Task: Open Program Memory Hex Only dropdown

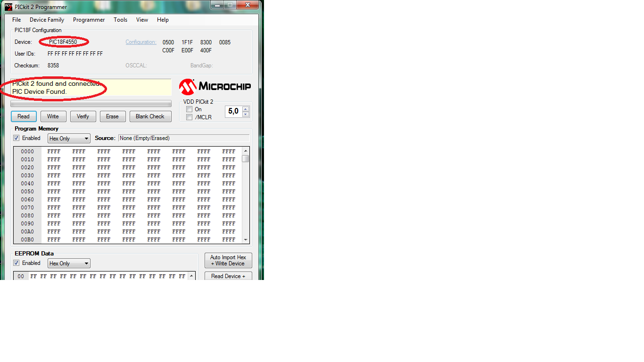Action: (69, 139)
